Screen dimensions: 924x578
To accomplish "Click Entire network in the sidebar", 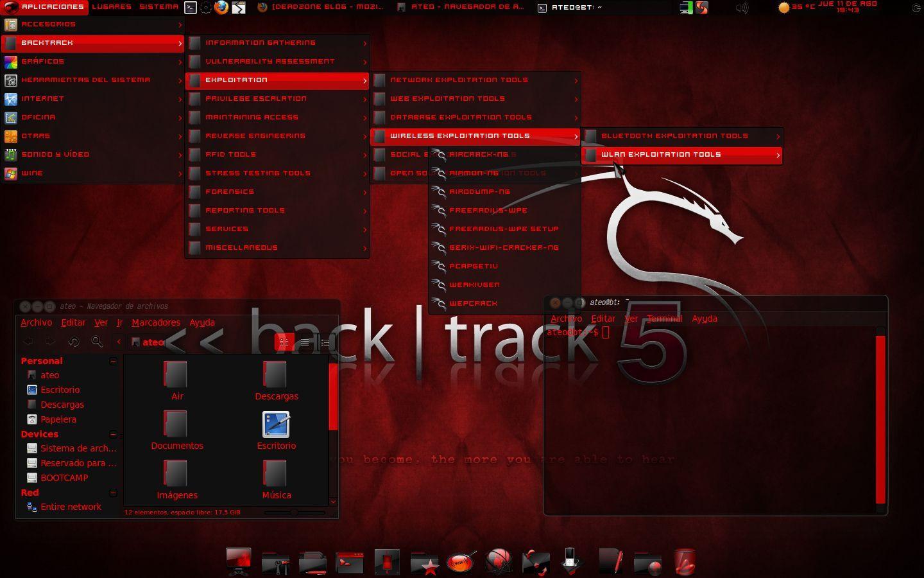I will coord(71,506).
